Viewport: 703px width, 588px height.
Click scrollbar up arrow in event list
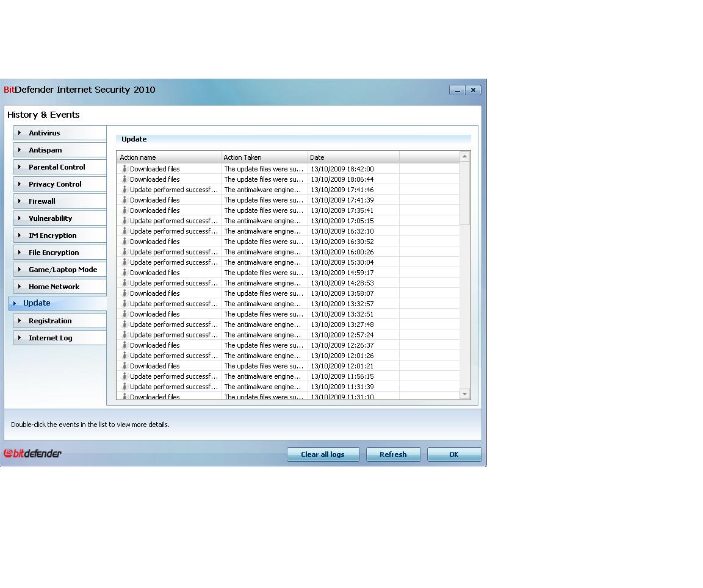click(x=464, y=156)
